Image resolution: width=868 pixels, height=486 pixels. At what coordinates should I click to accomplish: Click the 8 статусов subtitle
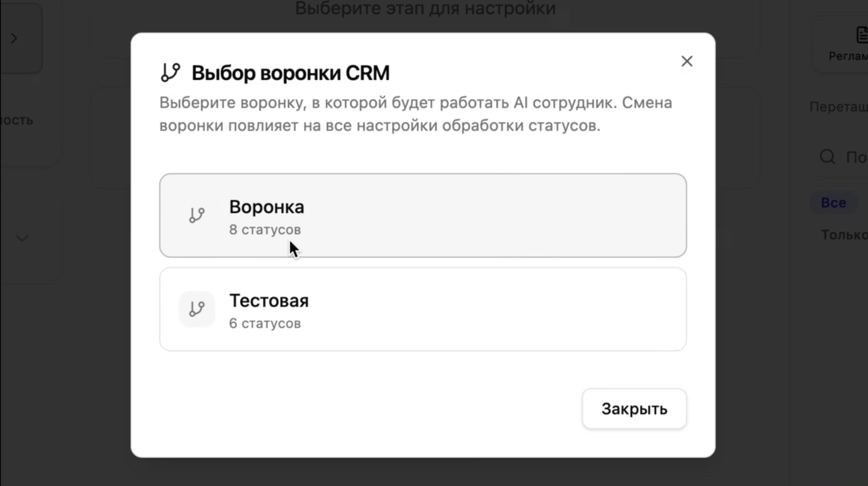pyautogui.click(x=265, y=230)
